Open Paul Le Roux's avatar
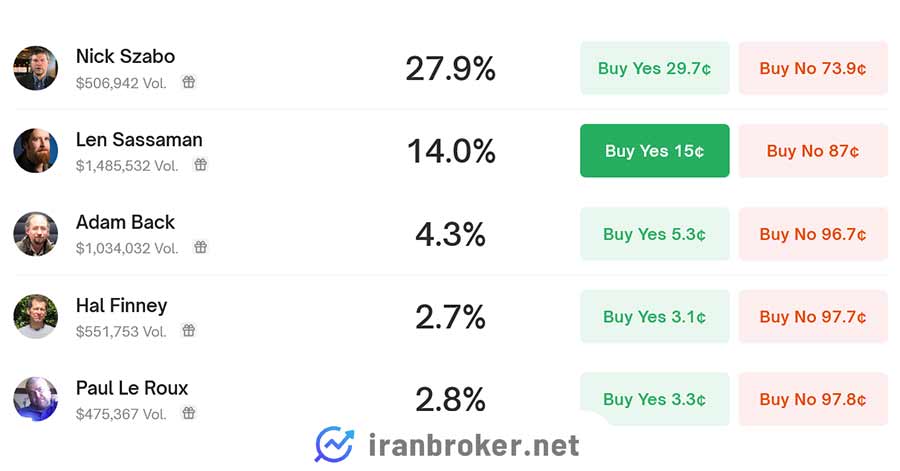The image size is (900, 471). tap(36, 399)
